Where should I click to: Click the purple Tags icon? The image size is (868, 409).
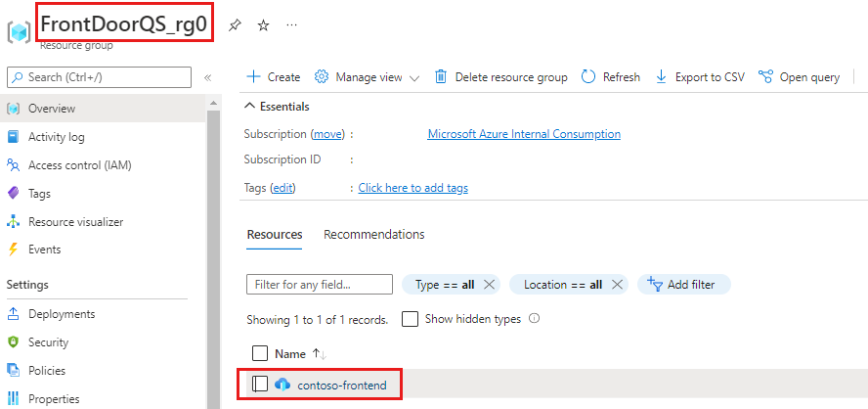[x=14, y=194]
